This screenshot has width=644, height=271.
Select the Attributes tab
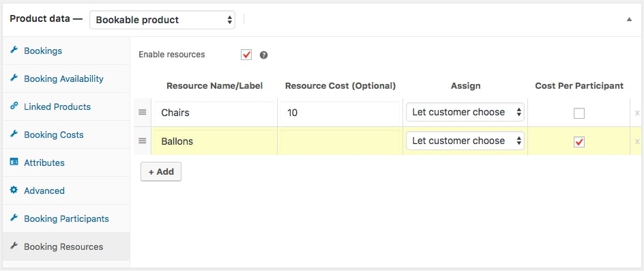tap(66, 162)
